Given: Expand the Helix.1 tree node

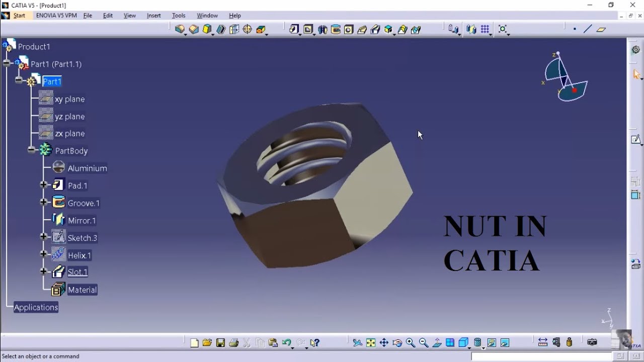Looking at the screenshot, I should tap(44, 254).
